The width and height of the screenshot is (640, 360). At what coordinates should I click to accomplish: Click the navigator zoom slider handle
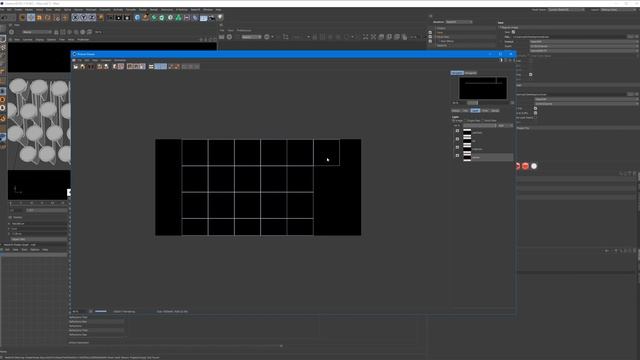472,103
